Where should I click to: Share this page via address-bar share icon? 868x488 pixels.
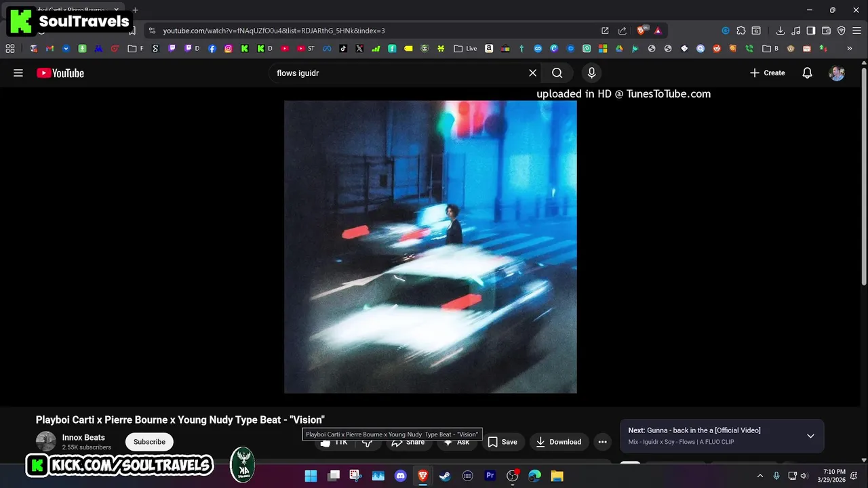click(623, 30)
